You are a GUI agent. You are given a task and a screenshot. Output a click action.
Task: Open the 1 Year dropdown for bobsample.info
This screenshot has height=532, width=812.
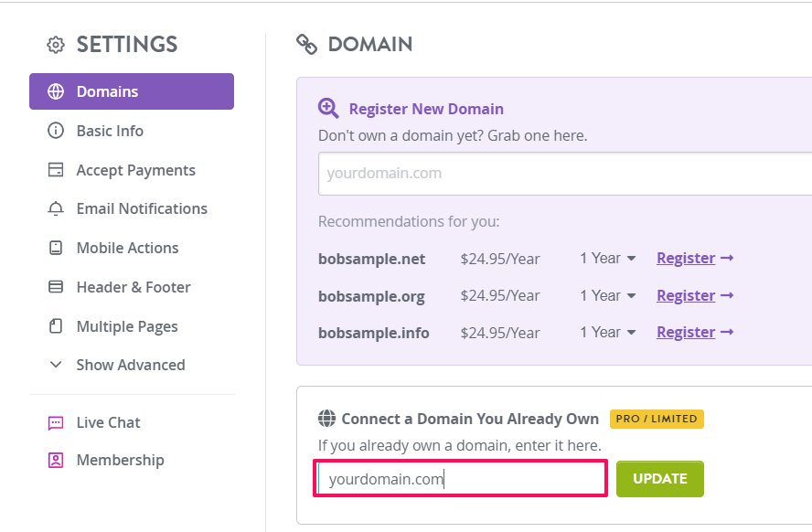607,332
